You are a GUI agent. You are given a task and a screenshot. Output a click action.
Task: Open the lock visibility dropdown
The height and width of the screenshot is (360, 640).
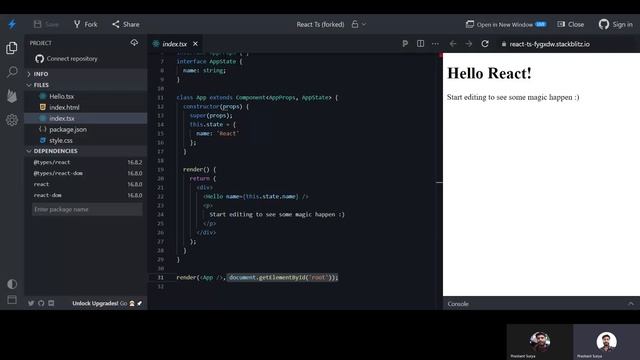(359, 24)
